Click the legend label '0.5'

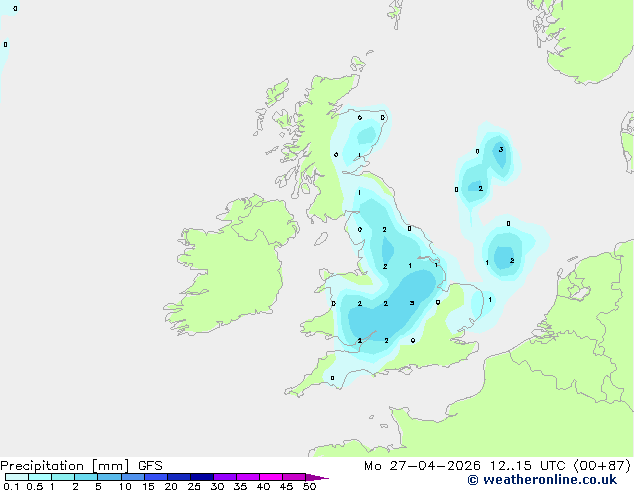(x=35, y=486)
